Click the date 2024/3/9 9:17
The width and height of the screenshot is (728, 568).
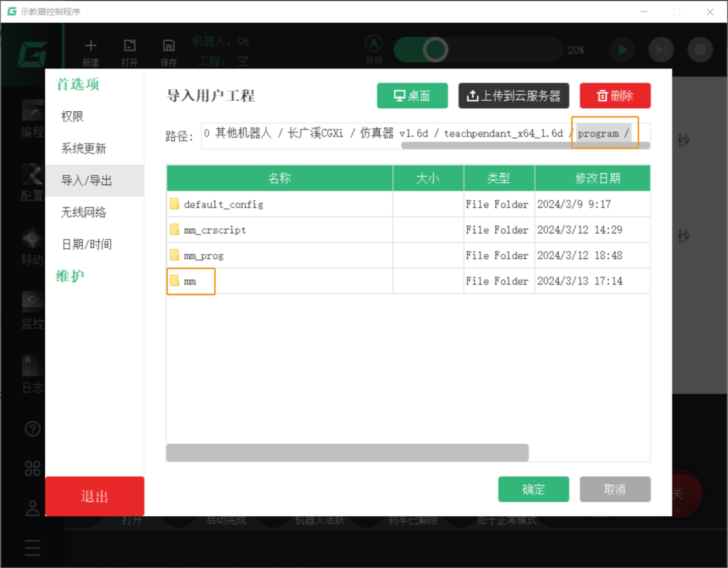point(574,204)
